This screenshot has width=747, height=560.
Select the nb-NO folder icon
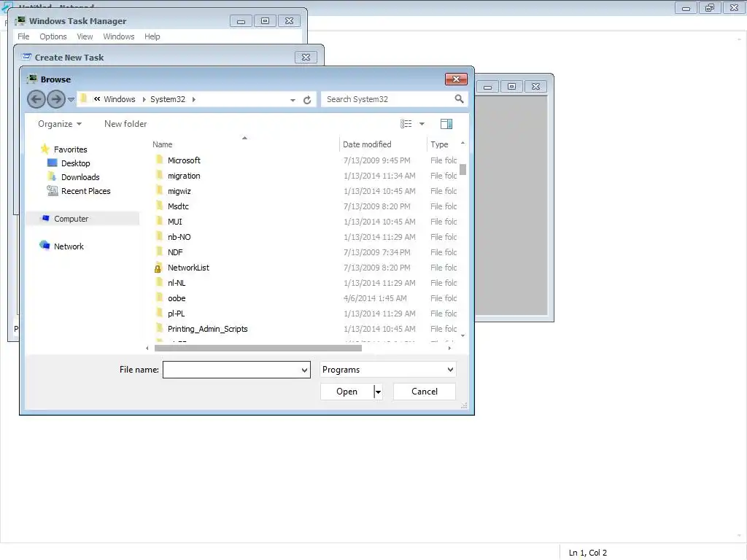pos(159,237)
